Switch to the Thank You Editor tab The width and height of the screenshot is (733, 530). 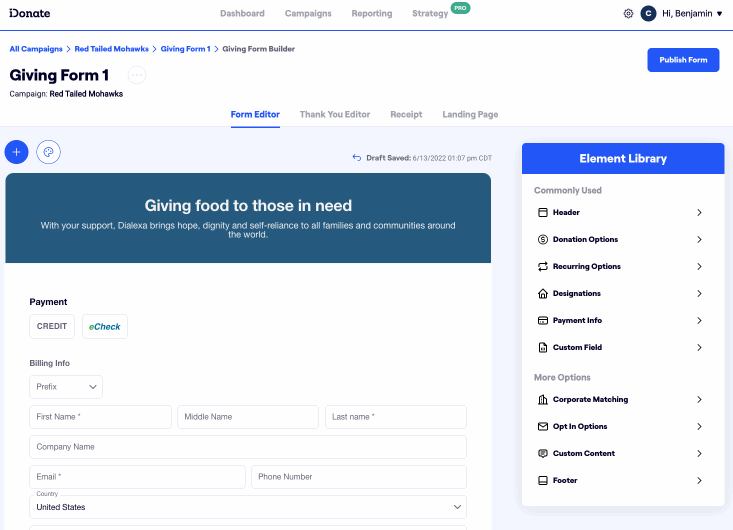335,115
